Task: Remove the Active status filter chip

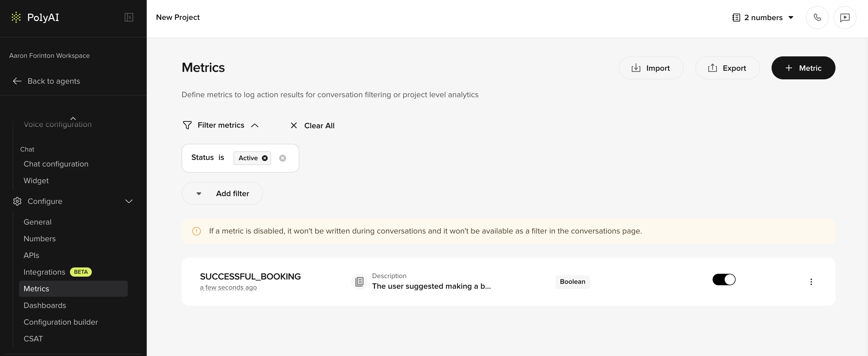Action: click(265, 158)
